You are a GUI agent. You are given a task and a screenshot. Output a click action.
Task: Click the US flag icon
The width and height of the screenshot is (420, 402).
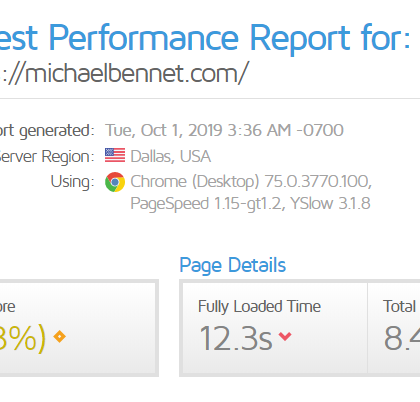(x=115, y=155)
